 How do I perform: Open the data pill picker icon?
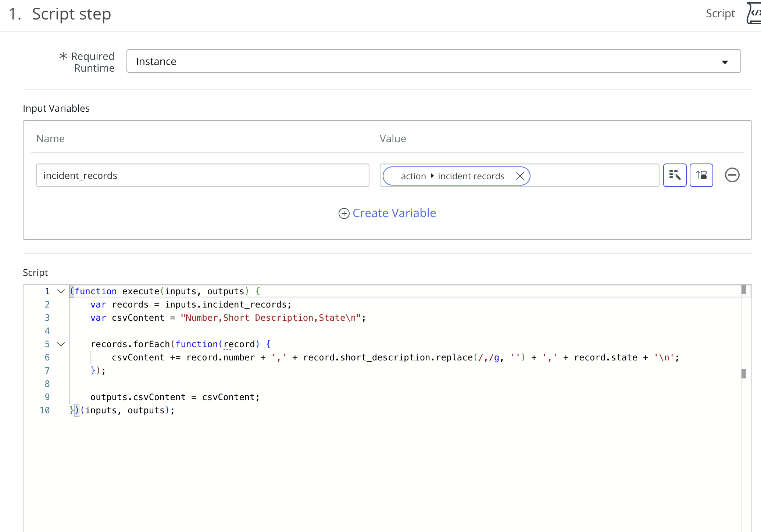[675, 175]
